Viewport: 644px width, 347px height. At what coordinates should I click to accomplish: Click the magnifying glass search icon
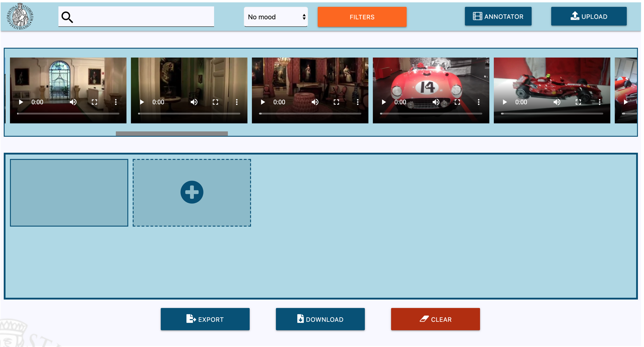coord(67,17)
